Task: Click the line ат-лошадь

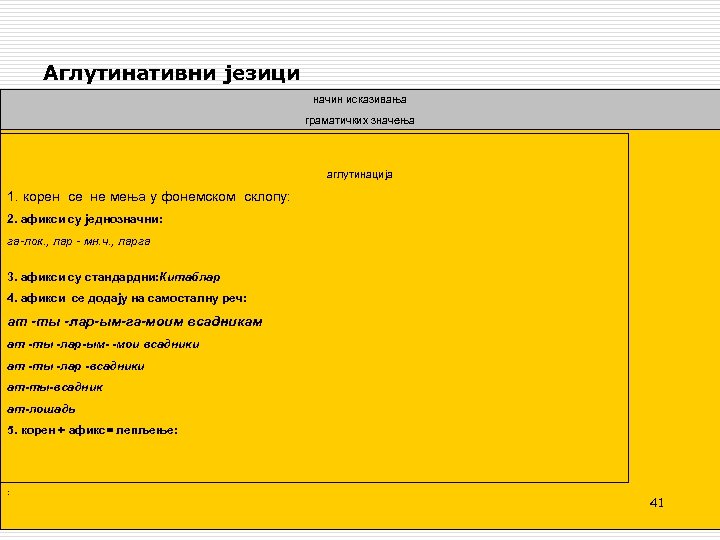Action: (41, 409)
